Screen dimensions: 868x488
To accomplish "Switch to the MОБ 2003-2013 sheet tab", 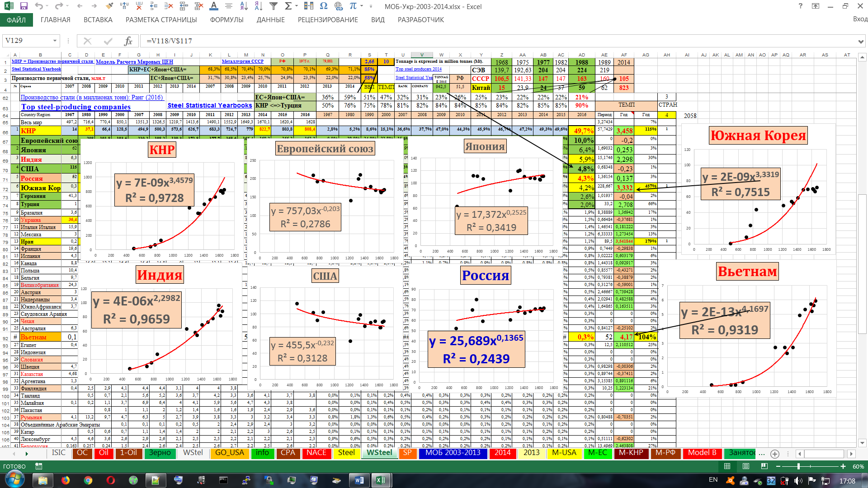I will (x=453, y=453).
